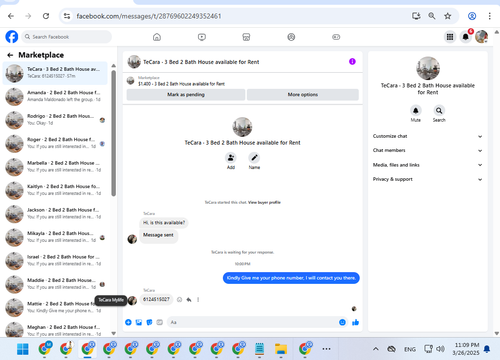Attach a photo in message composer
The image size is (500, 360).
[x=139, y=322]
